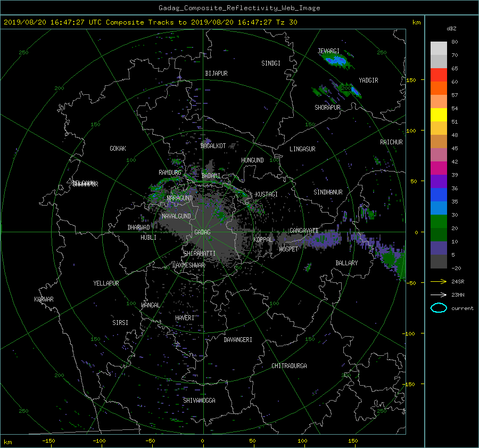Click the HUNGUND city label

[252, 160]
